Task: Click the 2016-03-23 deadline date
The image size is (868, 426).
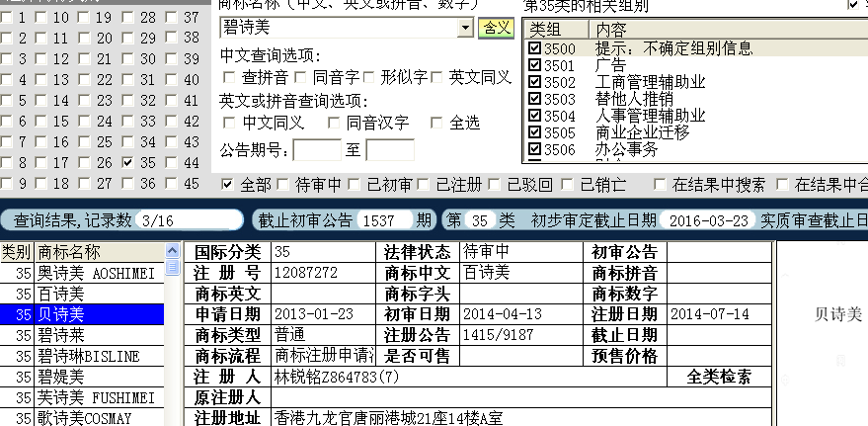Action: click(x=709, y=221)
